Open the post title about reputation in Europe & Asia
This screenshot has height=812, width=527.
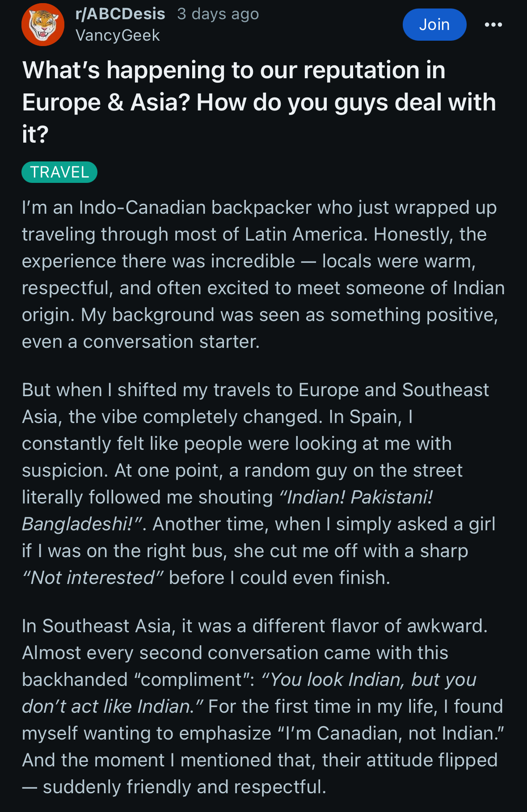click(259, 102)
